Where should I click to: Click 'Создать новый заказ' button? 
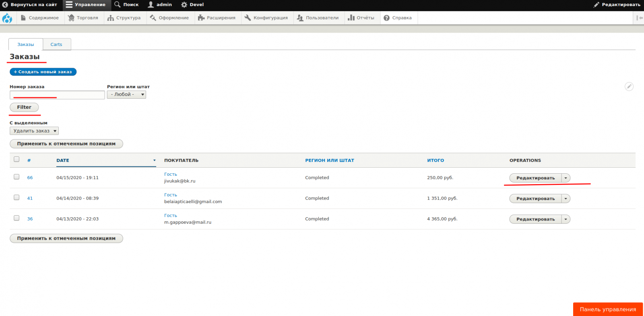43,72
